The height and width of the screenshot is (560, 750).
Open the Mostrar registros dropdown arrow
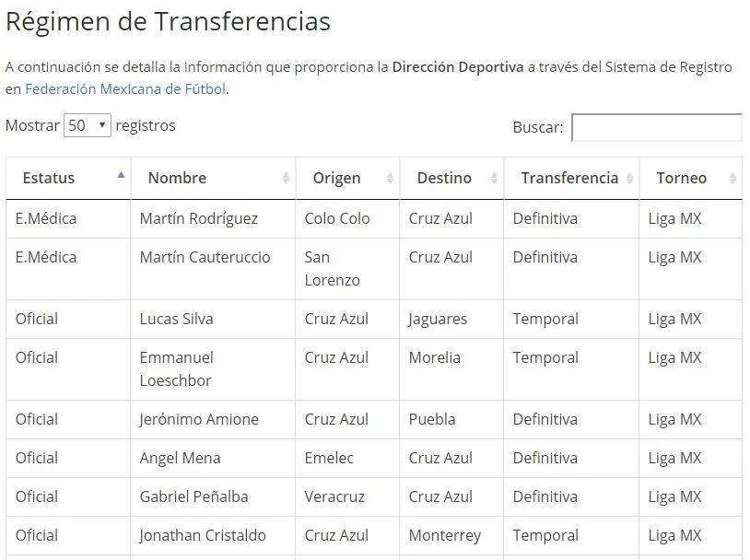[101, 125]
